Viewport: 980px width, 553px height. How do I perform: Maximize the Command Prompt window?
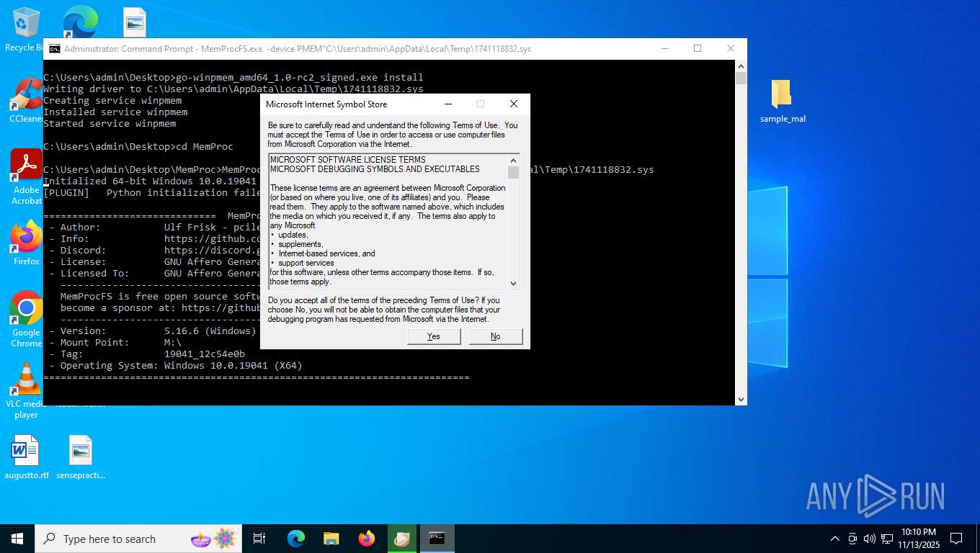point(697,48)
